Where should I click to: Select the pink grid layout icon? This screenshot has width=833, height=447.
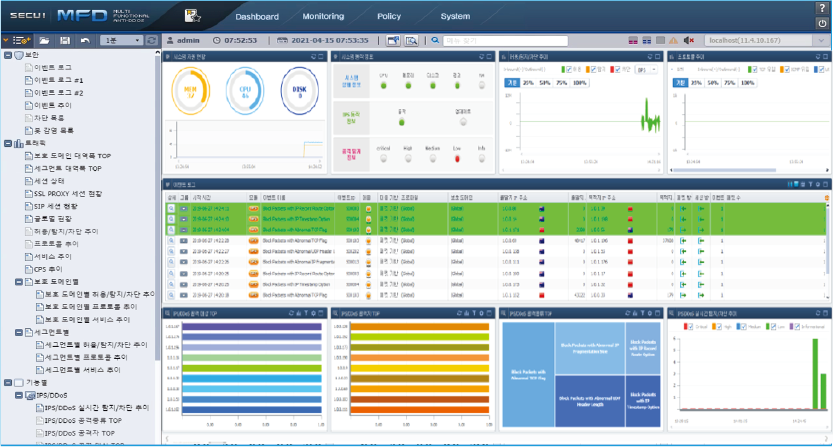tap(633, 41)
